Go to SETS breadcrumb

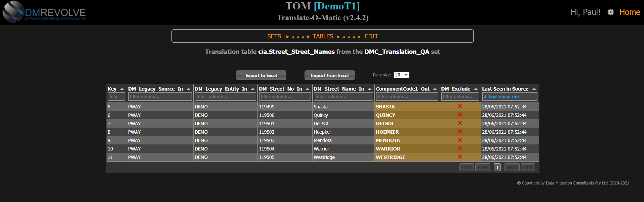(x=274, y=36)
